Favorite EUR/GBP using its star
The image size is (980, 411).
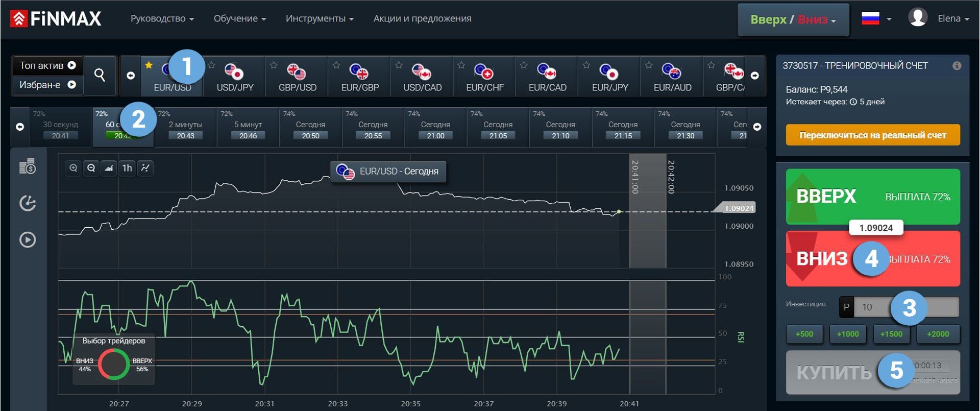coord(336,65)
